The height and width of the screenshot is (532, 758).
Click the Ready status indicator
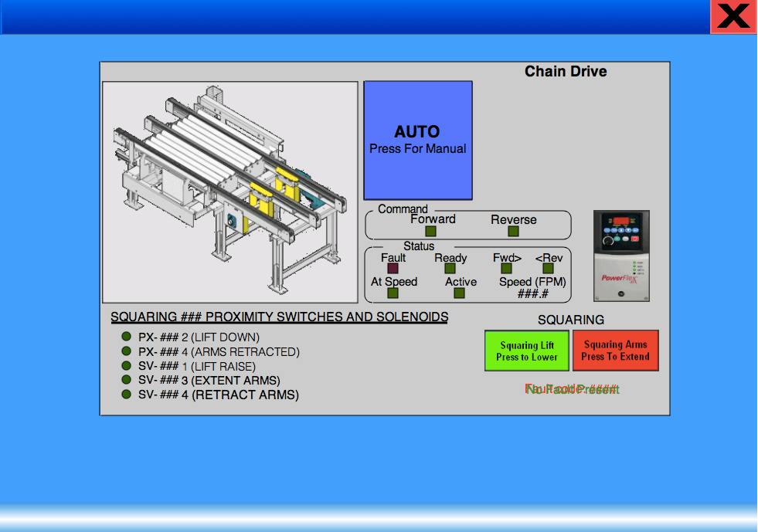[x=450, y=269]
